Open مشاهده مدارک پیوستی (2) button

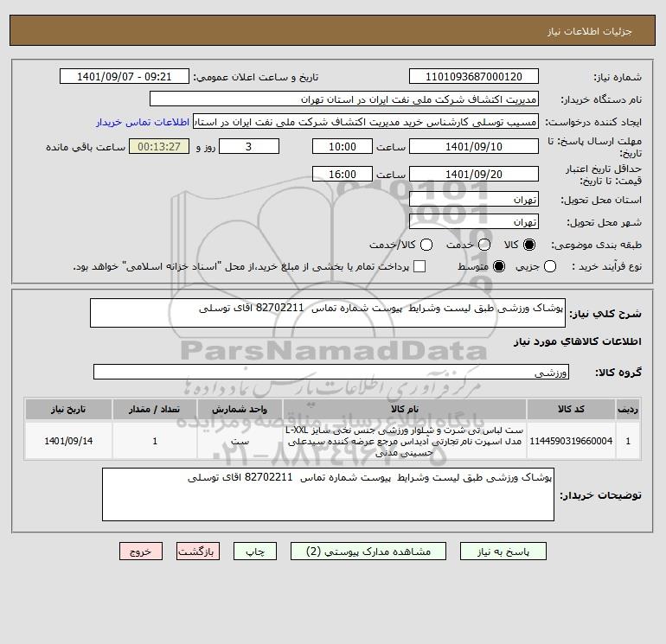tap(368, 551)
